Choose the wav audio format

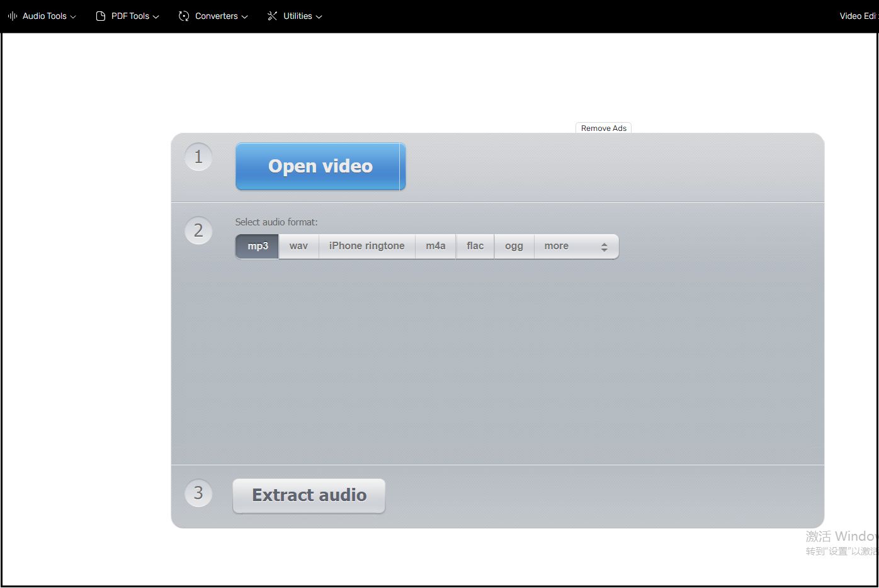click(298, 246)
